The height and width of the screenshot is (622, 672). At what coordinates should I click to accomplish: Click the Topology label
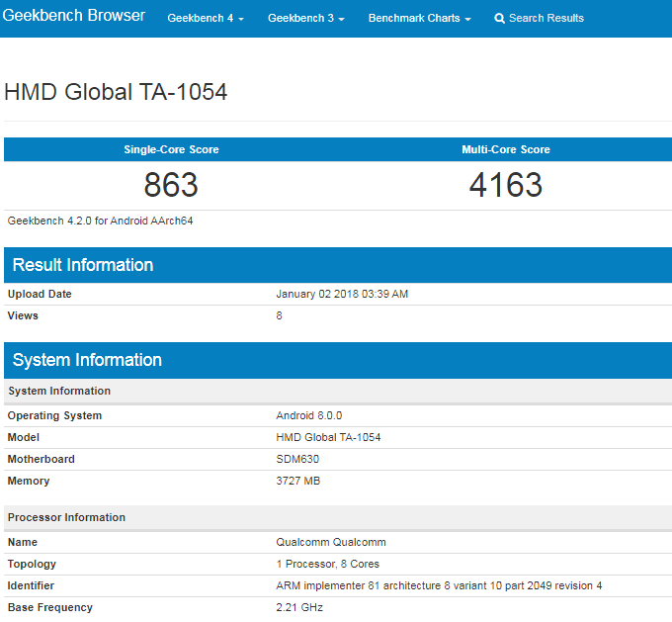point(32,564)
